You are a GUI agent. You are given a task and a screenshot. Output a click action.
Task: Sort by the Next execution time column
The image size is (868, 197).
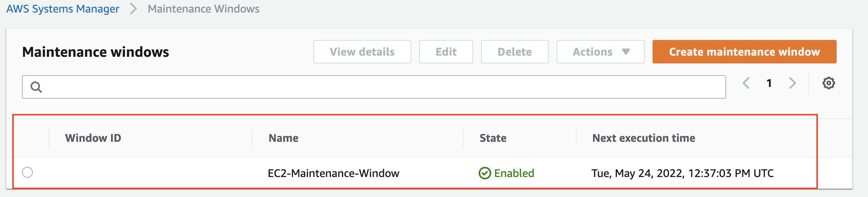(644, 138)
